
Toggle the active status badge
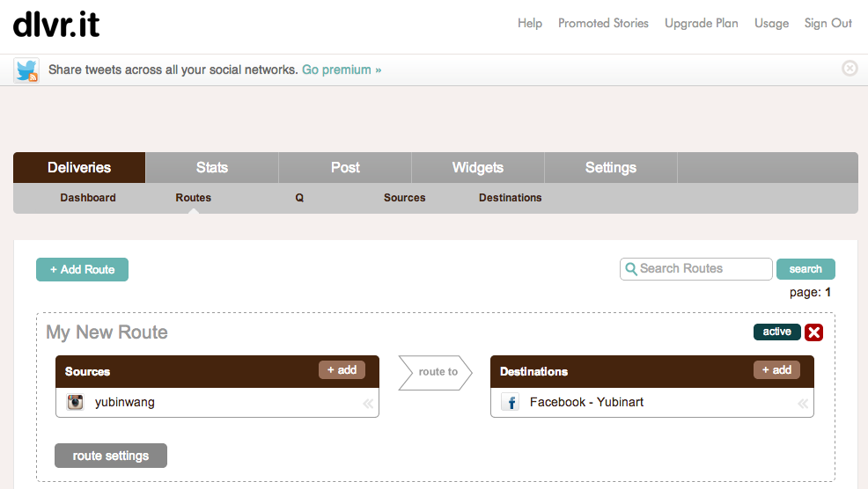click(776, 332)
